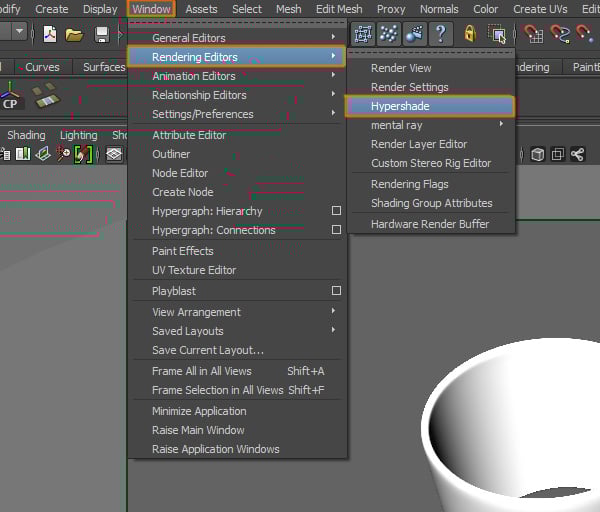Enable snap to grids magnet icon
Viewport: 600px width, 512px height.
533,34
